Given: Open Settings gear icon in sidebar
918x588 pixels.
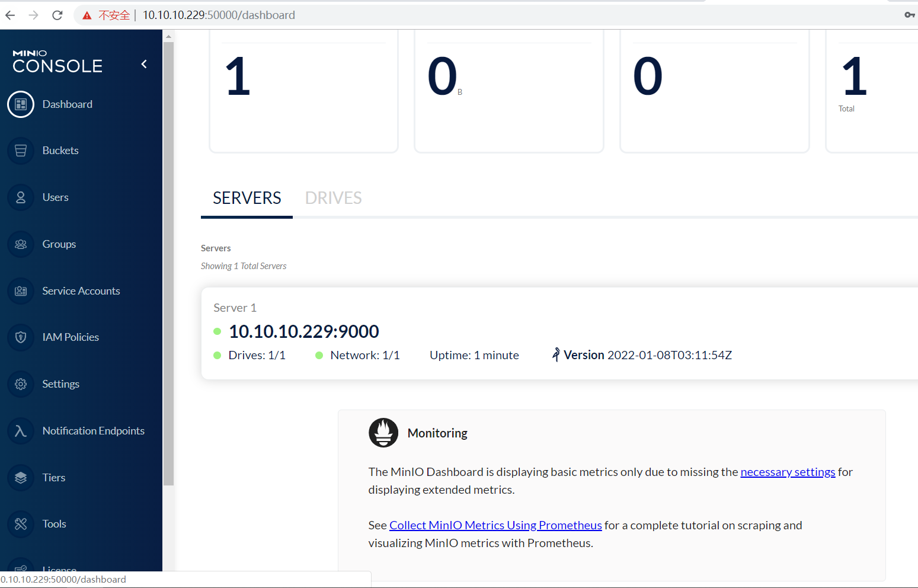Looking at the screenshot, I should 21,384.
